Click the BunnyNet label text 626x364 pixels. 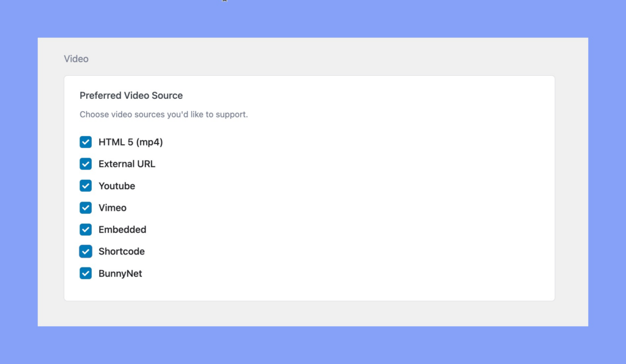click(x=120, y=273)
